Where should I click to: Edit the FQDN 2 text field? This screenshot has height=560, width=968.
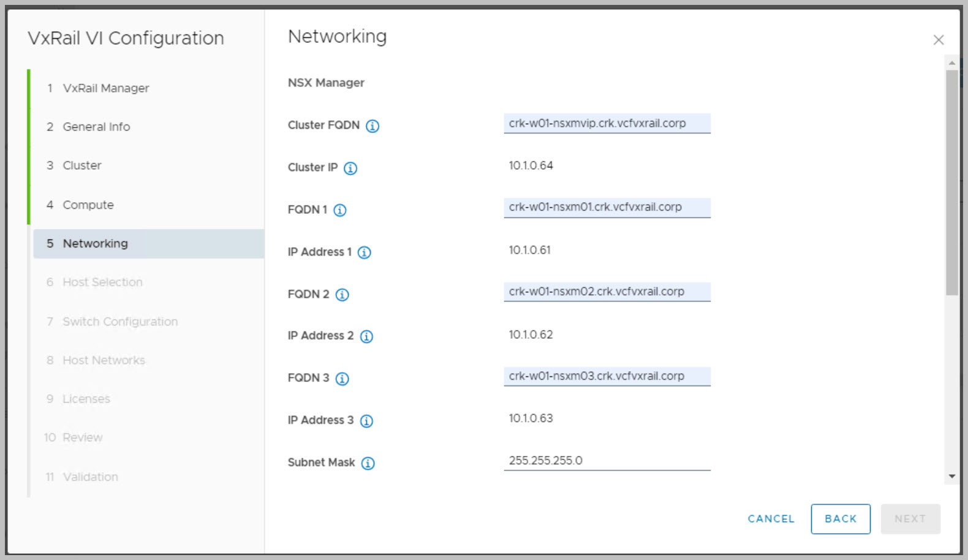click(x=607, y=292)
